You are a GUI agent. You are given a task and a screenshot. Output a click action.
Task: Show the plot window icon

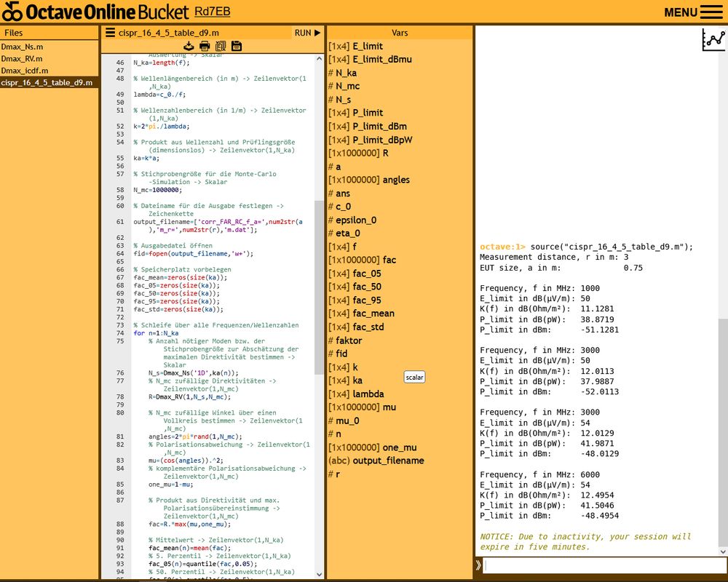pyautogui.click(x=713, y=39)
